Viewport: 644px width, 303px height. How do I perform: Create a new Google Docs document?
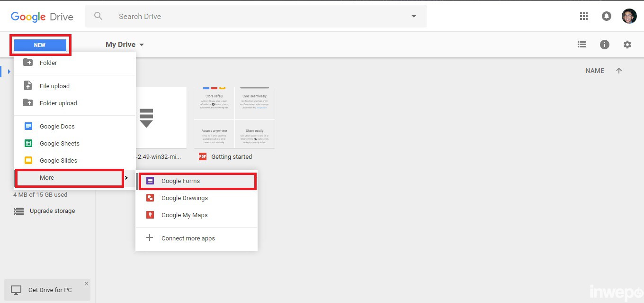click(75, 126)
